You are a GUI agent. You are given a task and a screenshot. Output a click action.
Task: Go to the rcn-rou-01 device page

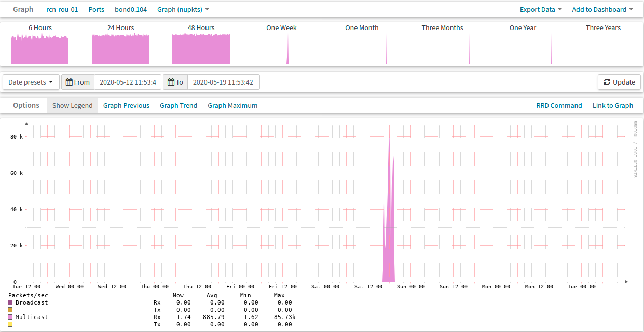pos(62,9)
